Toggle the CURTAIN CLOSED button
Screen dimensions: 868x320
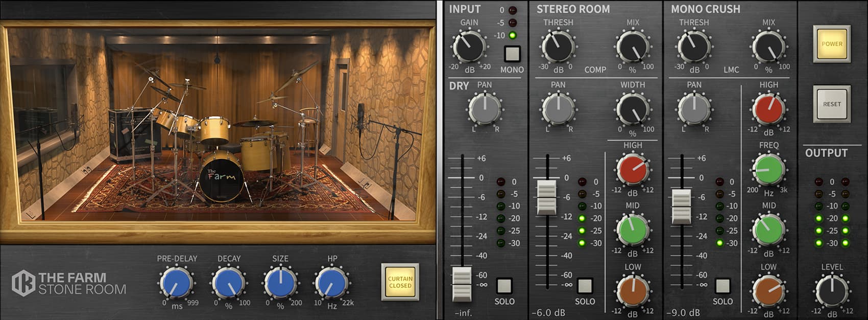tap(400, 282)
